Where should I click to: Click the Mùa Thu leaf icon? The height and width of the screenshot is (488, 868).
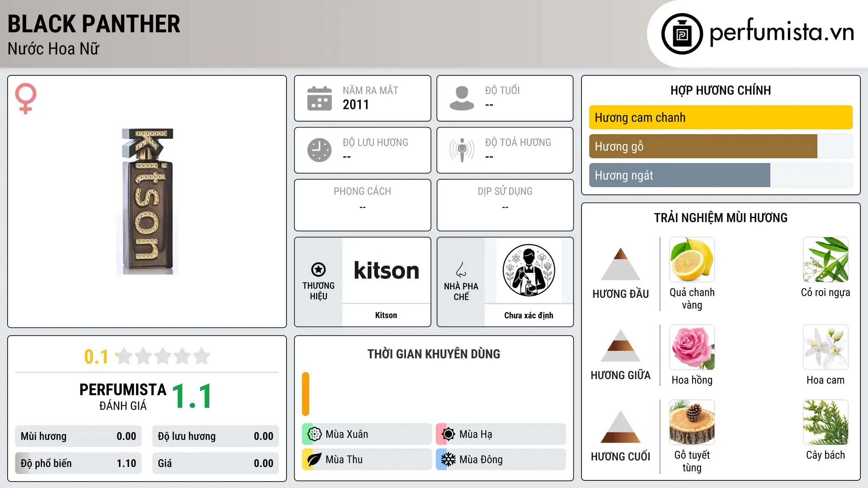pyautogui.click(x=314, y=460)
